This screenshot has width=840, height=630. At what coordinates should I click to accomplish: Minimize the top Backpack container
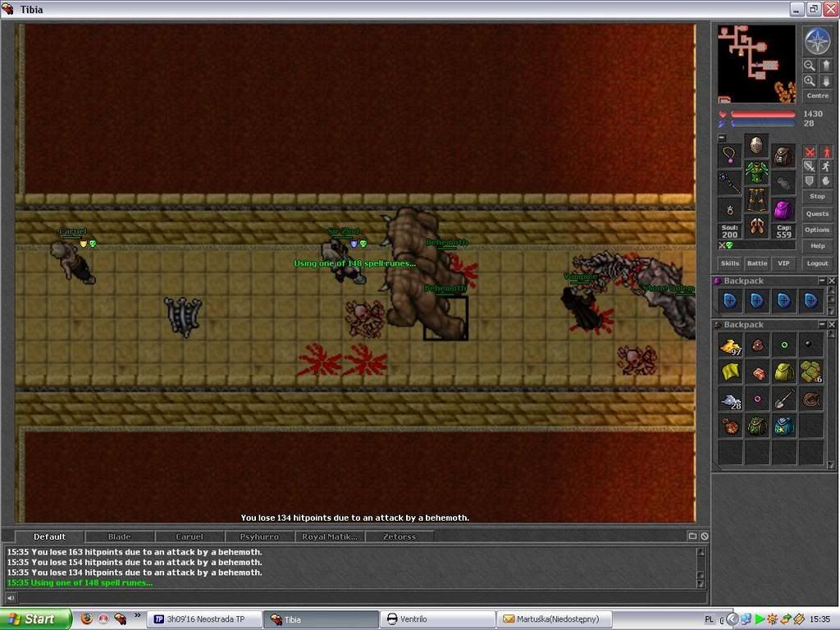click(x=821, y=281)
